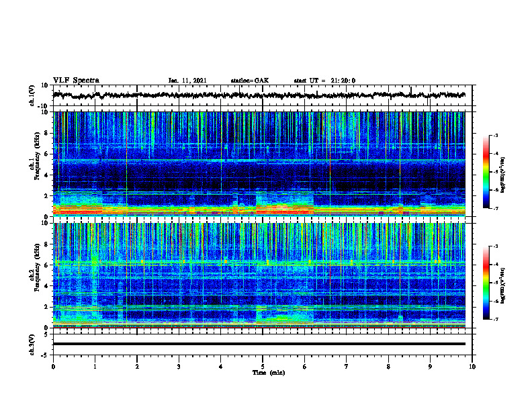Click the "-7" label on ch.1 colorbar
The width and height of the screenshot is (532, 411).
(495, 208)
